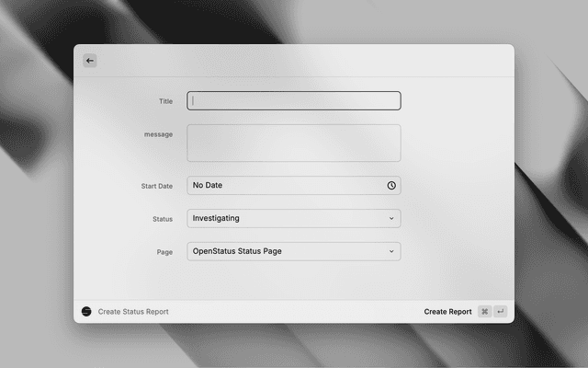Screen dimensions: 588x368
Task: Click into the message text area
Action: pyautogui.click(x=294, y=143)
